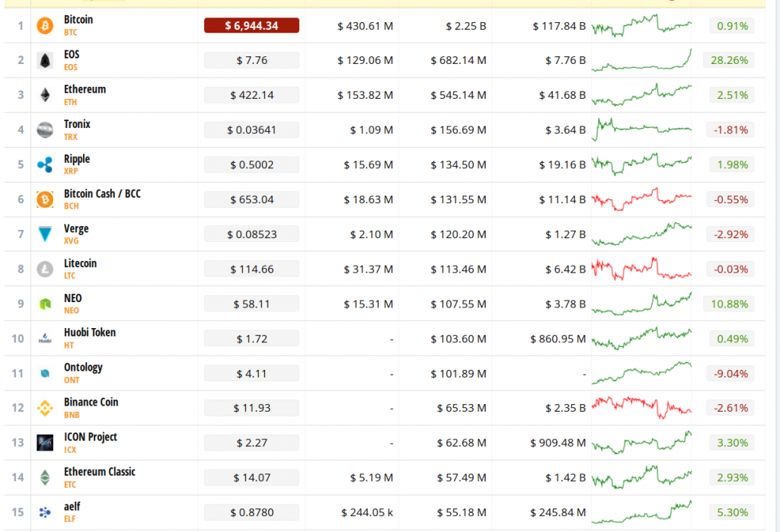Go to Ethereum Classic coin page
The height and width of the screenshot is (532, 780).
tap(99, 472)
